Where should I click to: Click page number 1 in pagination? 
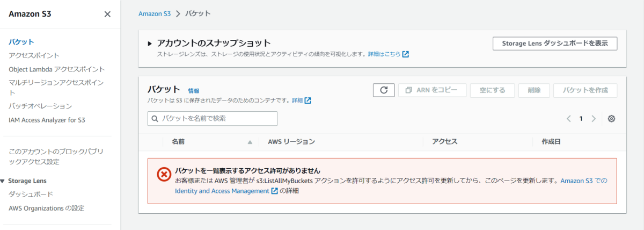point(581,119)
